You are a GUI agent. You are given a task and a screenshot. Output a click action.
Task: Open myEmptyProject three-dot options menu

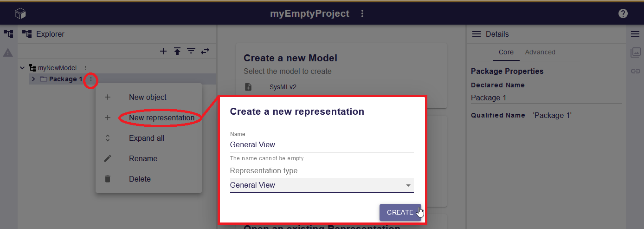pos(362,14)
